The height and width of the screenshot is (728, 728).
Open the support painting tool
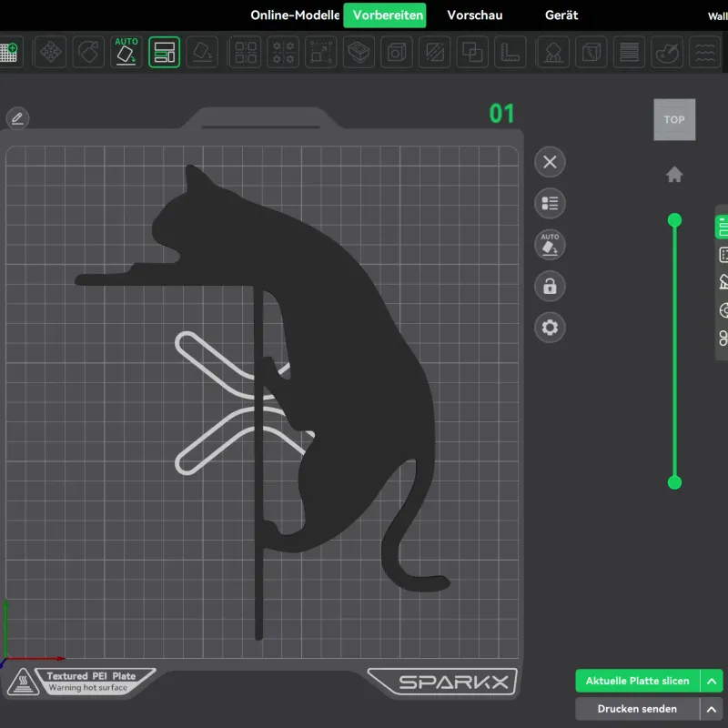pos(553,52)
